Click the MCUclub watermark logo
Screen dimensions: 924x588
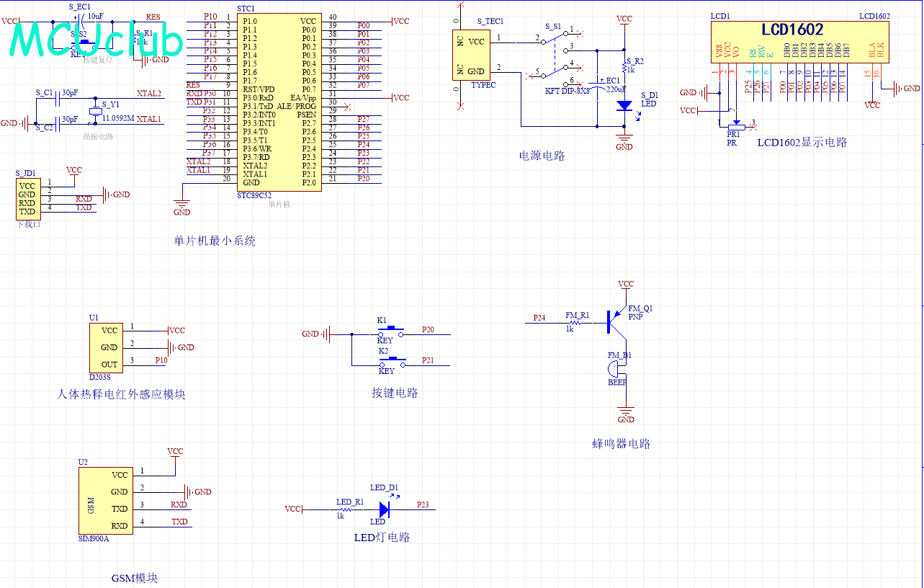point(96,40)
